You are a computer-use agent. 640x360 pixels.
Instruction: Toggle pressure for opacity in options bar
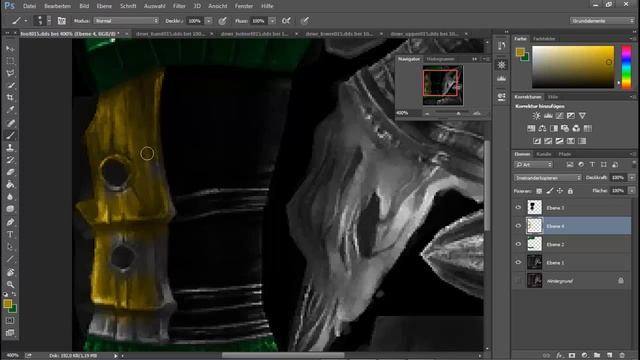click(x=222, y=21)
